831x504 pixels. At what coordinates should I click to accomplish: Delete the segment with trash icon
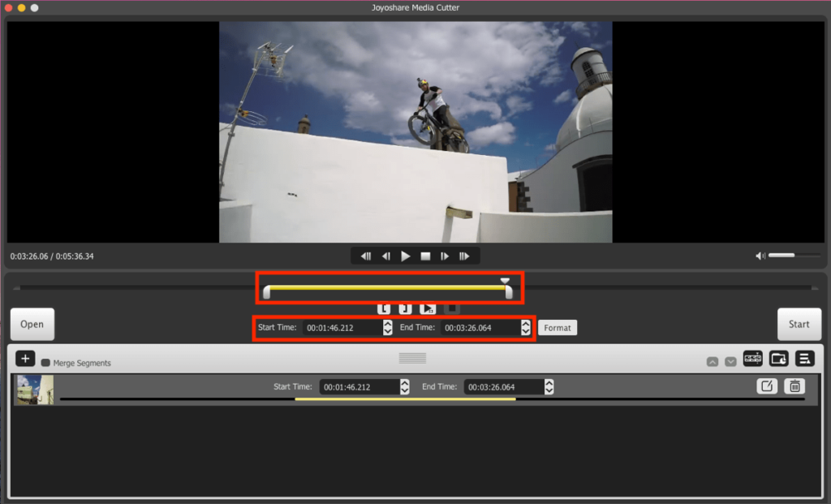794,386
